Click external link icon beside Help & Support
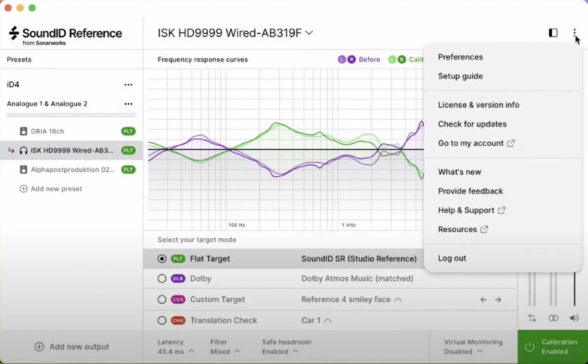 pos(501,210)
